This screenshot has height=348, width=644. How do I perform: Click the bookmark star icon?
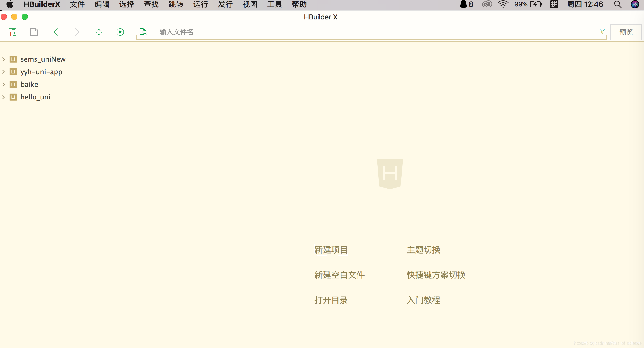pyautogui.click(x=99, y=32)
